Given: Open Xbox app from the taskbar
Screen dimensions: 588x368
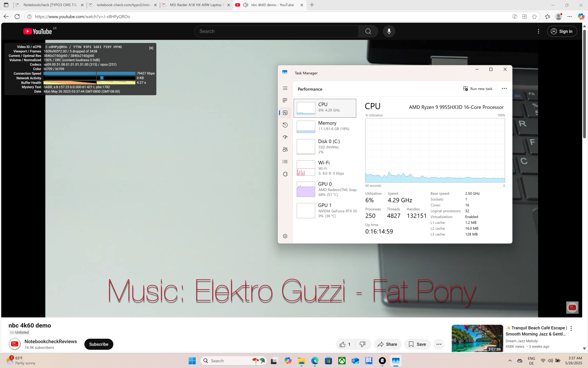Looking at the screenshot, I should (x=342, y=361).
